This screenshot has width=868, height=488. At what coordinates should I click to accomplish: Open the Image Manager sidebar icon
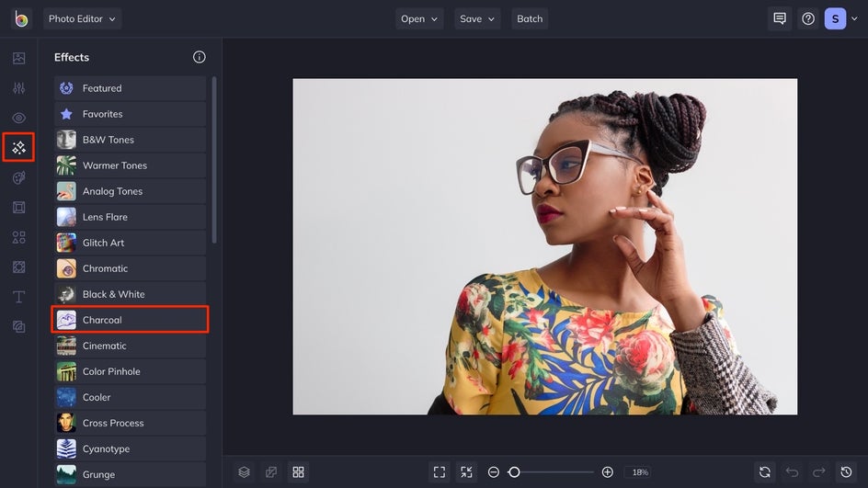(x=18, y=58)
